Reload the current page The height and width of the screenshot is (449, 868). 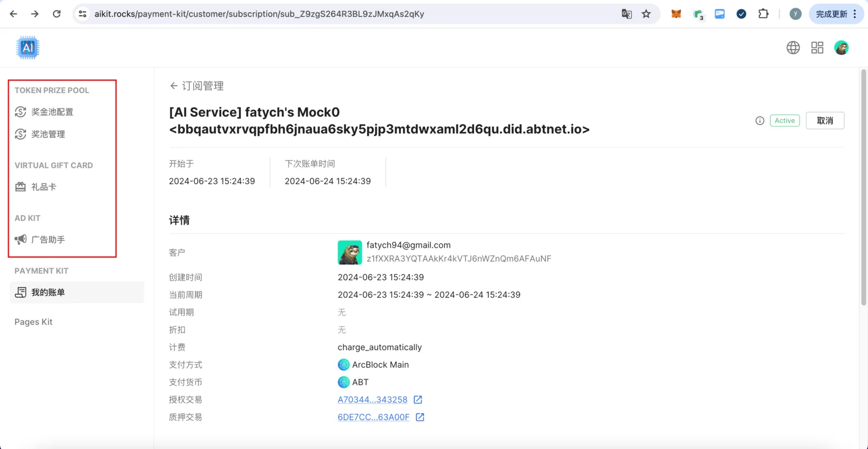[x=56, y=14]
